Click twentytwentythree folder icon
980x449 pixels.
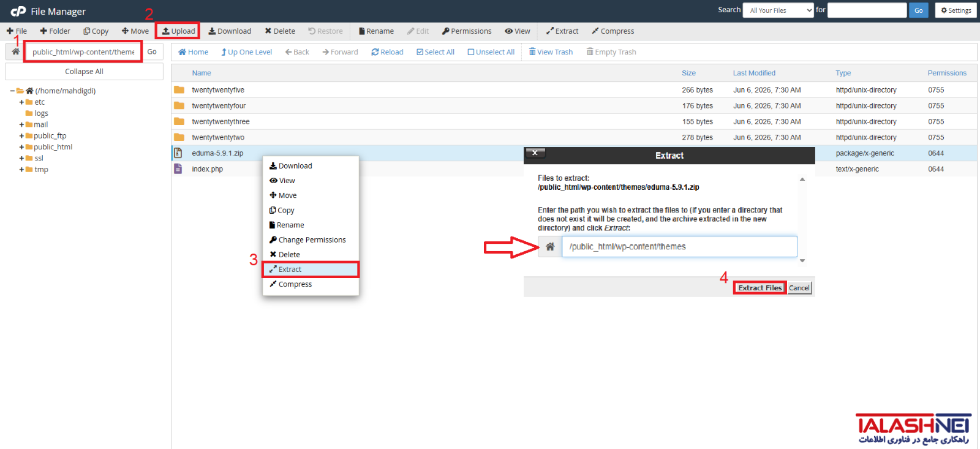[x=179, y=122]
